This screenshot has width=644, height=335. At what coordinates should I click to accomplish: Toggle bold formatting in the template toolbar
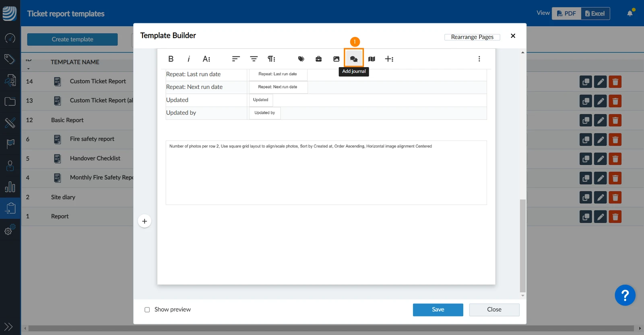(x=171, y=59)
